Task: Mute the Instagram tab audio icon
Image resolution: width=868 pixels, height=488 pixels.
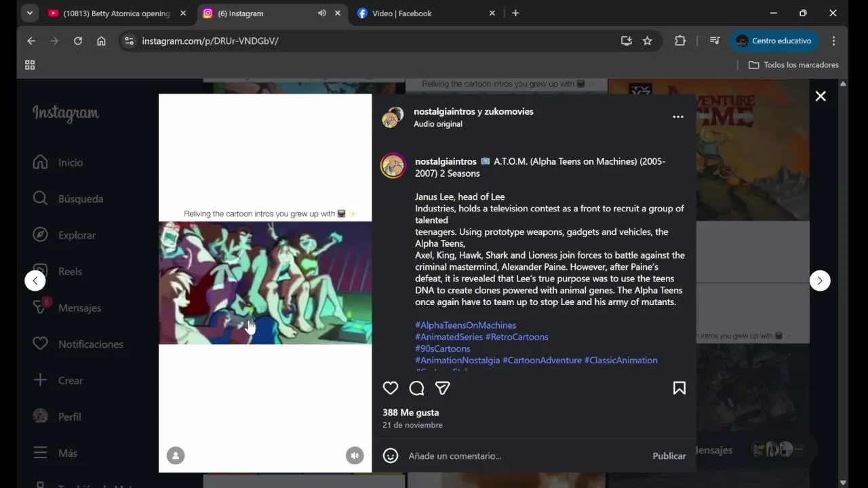Action: point(321,14)
